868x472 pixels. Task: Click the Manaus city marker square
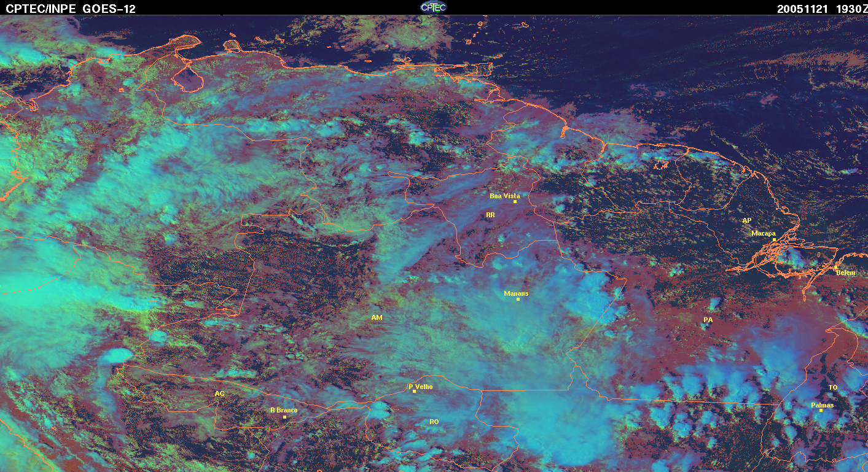[x=518, y=299]
